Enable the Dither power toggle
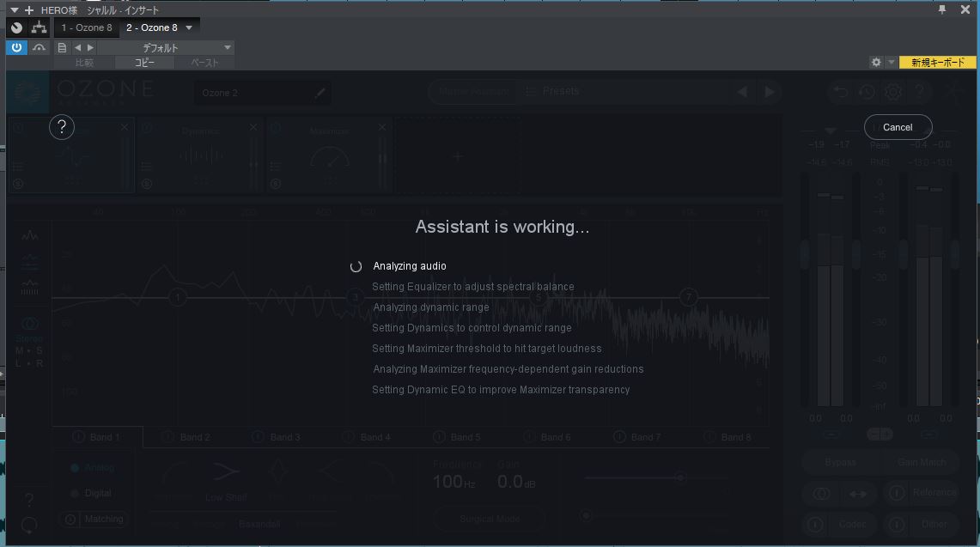Viewport: 980px width, 547px height. point(896,524)
